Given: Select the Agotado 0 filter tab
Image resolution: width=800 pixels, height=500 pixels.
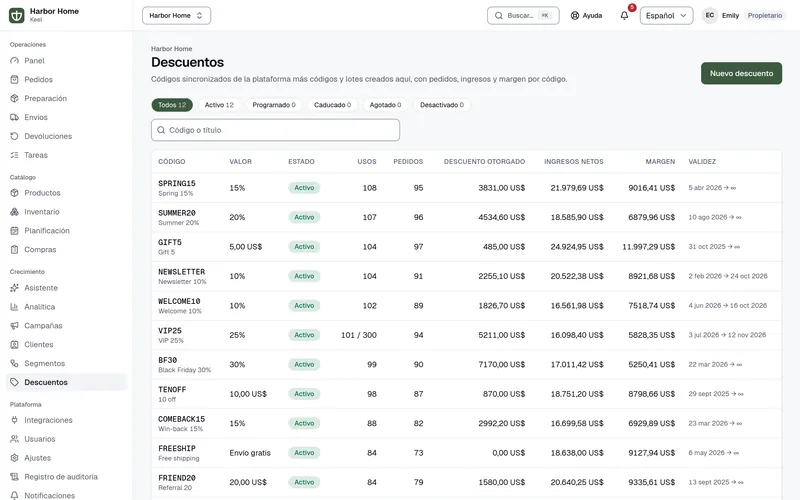Looking at the screenshot, I should (385, 105).
